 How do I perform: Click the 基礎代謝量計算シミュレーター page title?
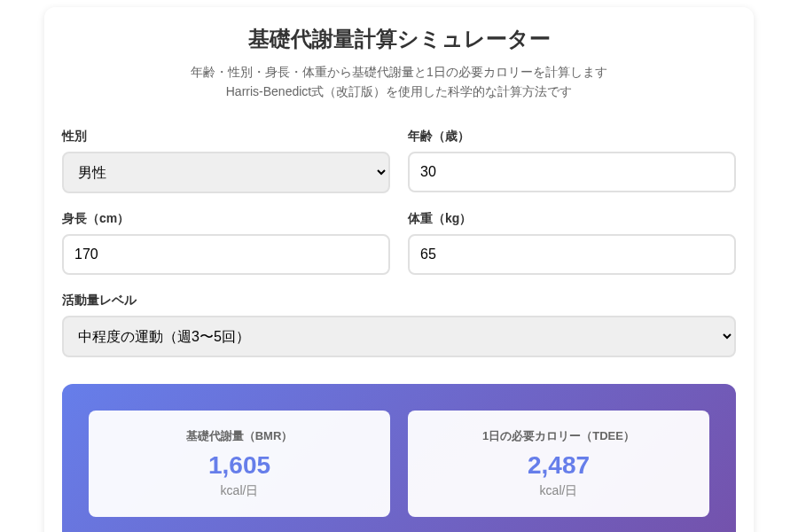399,40
